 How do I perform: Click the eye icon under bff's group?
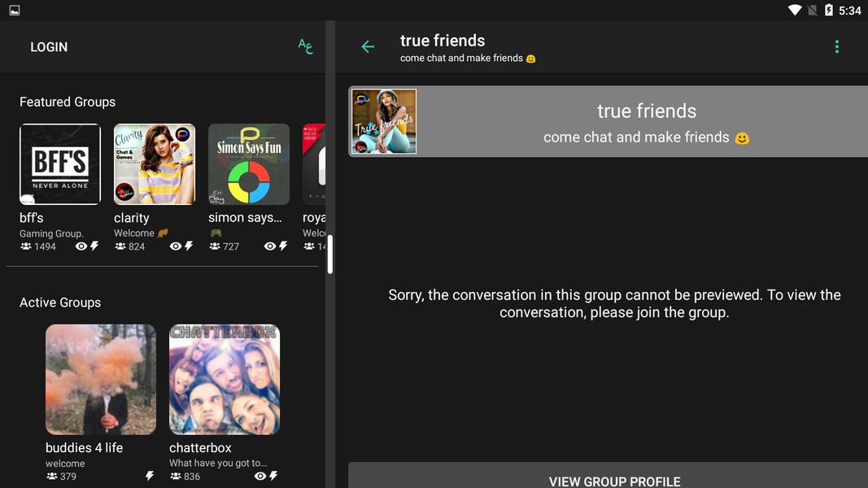click(81, 246)
